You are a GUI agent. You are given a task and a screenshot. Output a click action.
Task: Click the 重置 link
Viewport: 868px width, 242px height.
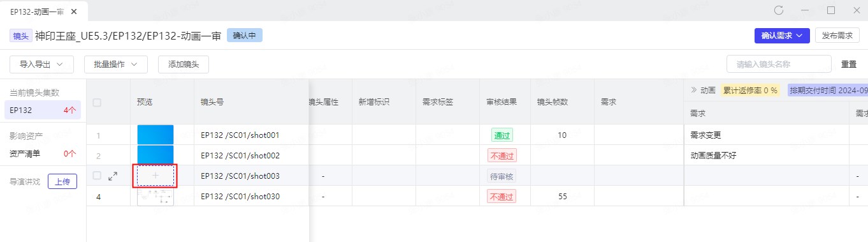849,64
